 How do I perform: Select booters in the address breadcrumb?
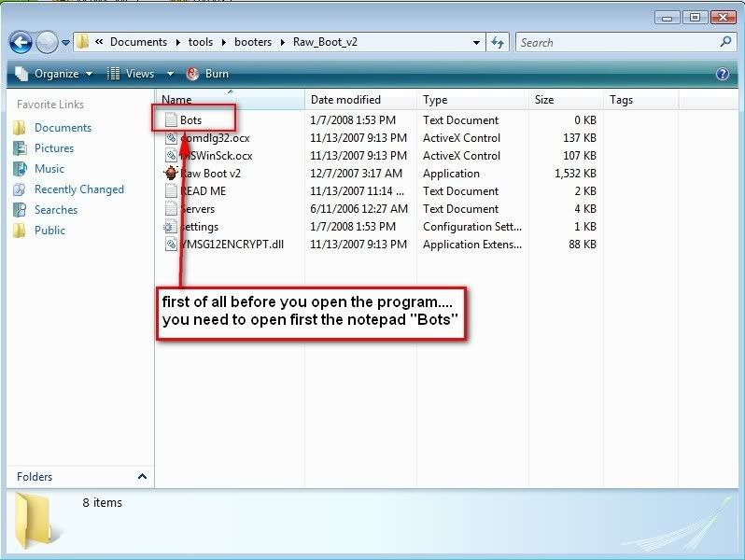pyautogui.click(x=253, y=42)
